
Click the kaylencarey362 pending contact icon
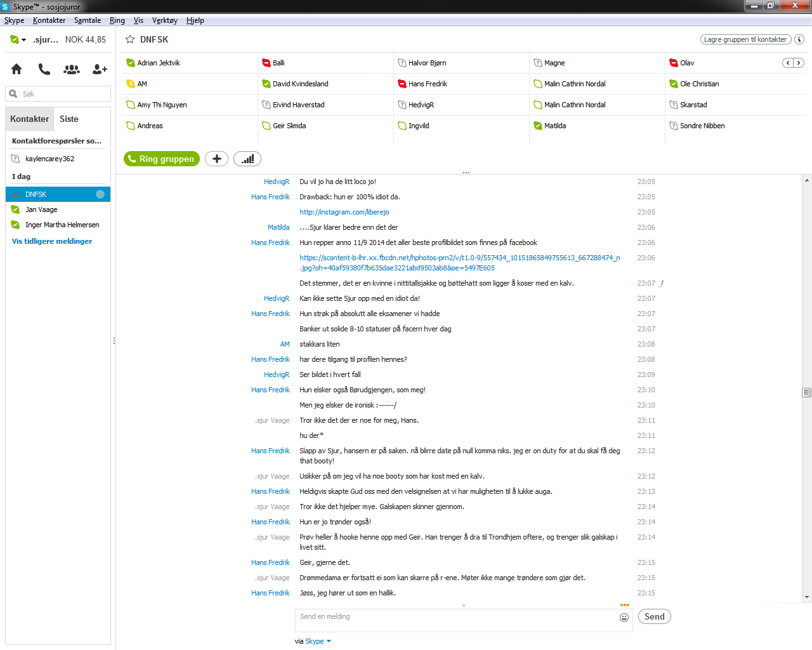(15, 159)
